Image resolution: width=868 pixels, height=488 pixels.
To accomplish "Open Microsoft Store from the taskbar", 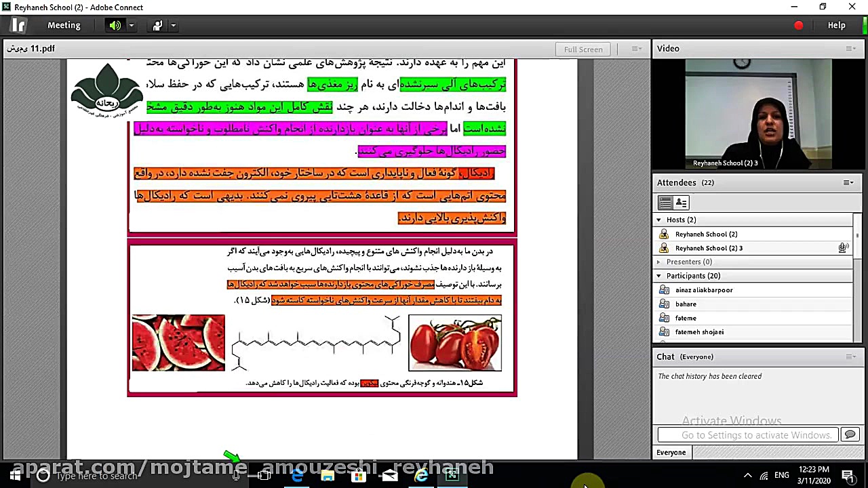I will click(x=359, y=475).
